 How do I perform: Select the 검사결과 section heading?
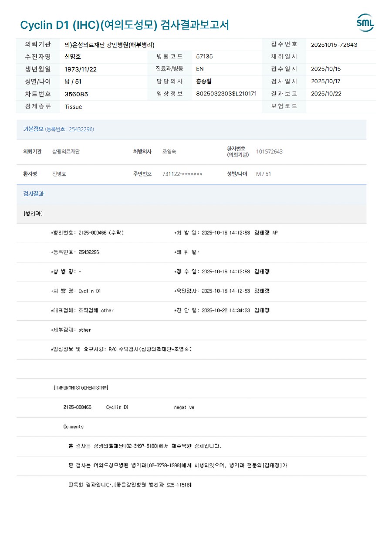pos(33,194)
